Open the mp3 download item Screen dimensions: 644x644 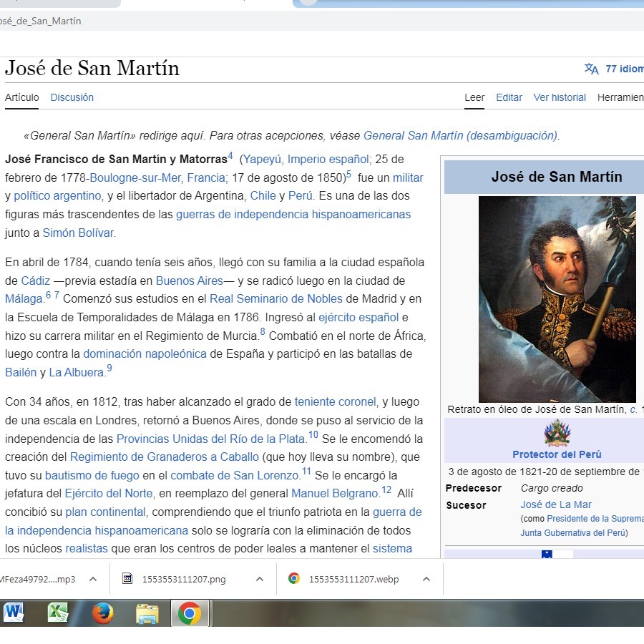[38, 579]
